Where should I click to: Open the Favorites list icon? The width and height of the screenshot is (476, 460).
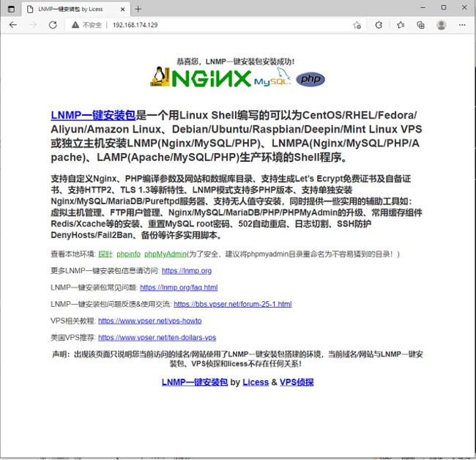401,25
